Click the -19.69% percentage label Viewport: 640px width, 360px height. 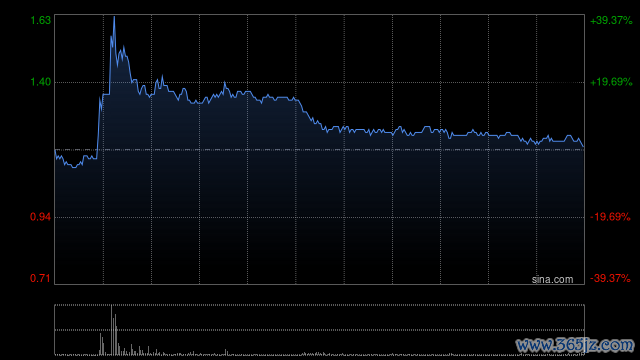(x=610, y=217)
